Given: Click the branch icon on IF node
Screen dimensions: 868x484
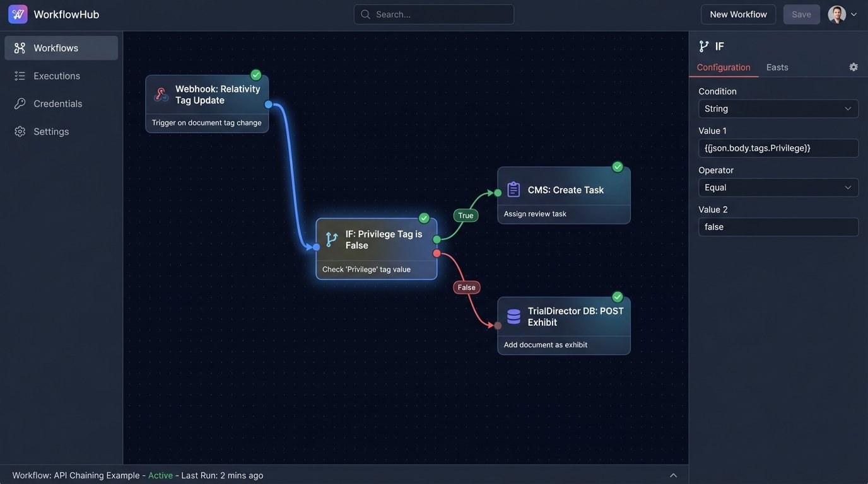Looking at the screenshot, I should (332, 239).
